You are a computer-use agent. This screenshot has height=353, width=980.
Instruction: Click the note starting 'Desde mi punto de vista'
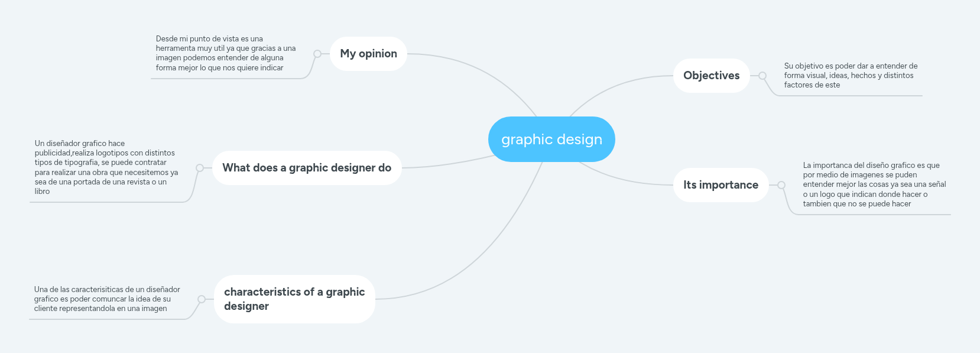[x=226, y=53]
